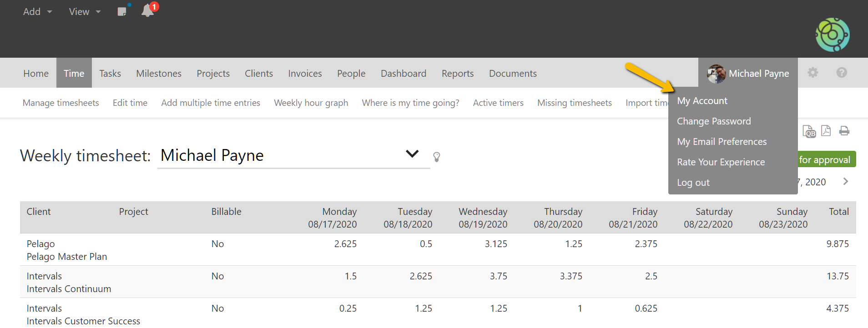Open the notifications bell

(x=148, y=10)
